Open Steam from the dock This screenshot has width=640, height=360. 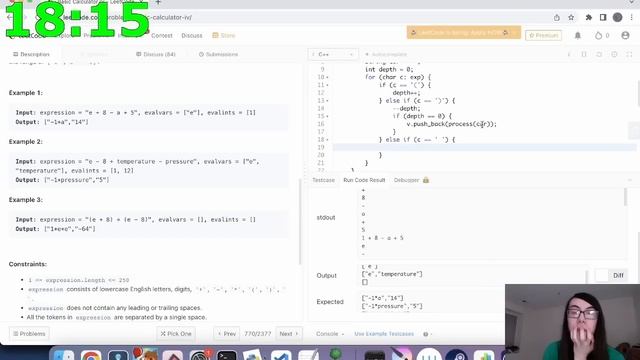point(457,354)
